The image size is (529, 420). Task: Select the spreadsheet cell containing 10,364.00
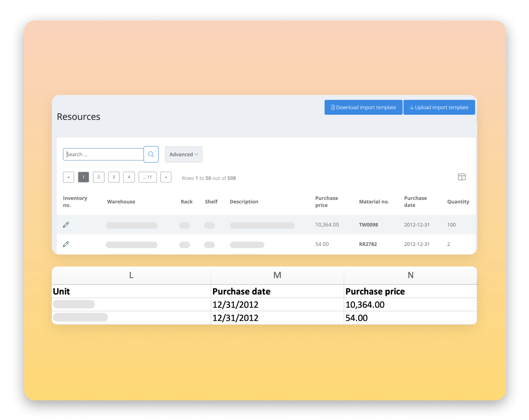pos(410,305)
